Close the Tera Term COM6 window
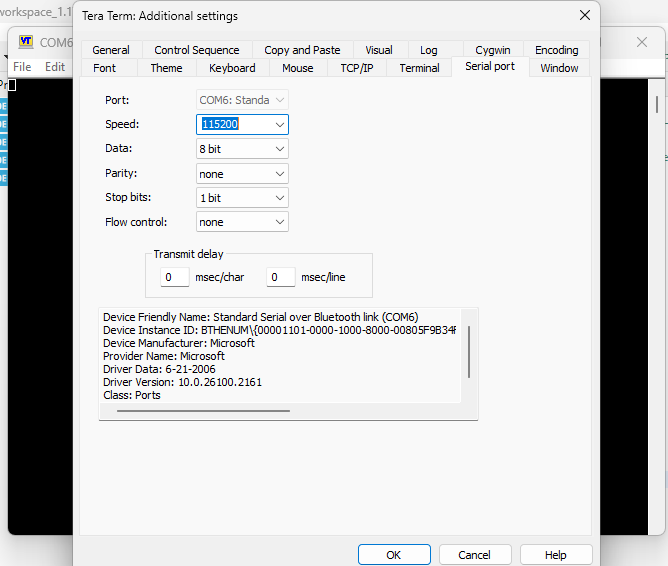The height and width of the screenshot is (566, 668). 642,42
